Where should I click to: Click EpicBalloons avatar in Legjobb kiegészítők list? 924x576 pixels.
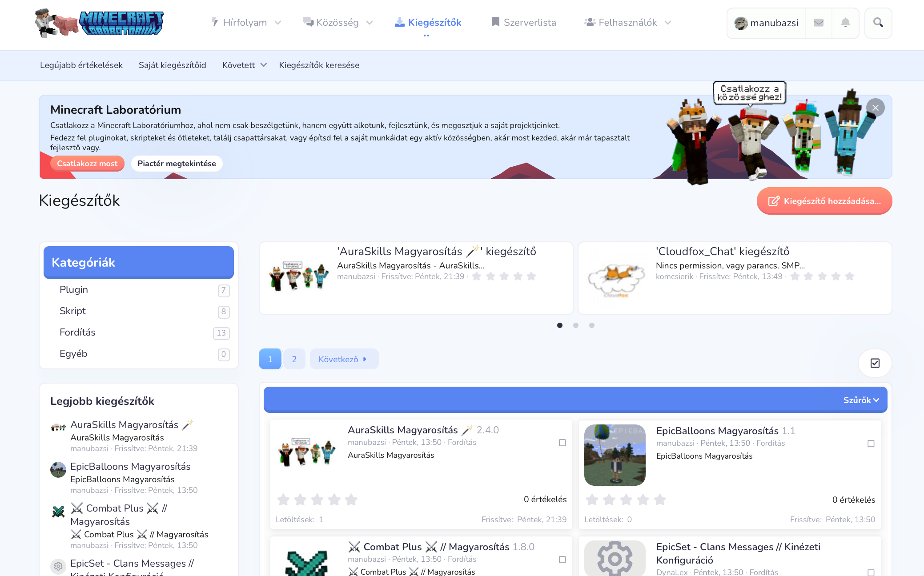(x=58, y=469)
